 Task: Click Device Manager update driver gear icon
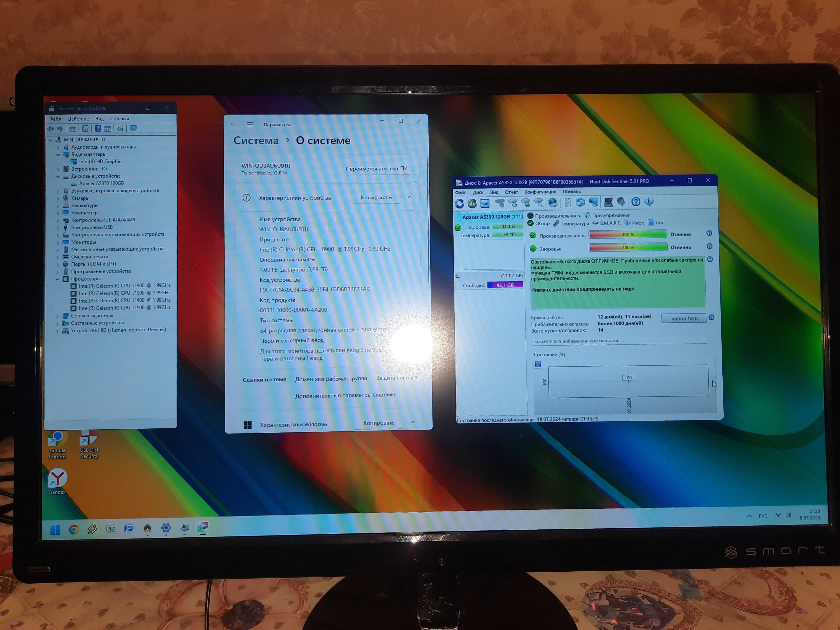point(120,128)
